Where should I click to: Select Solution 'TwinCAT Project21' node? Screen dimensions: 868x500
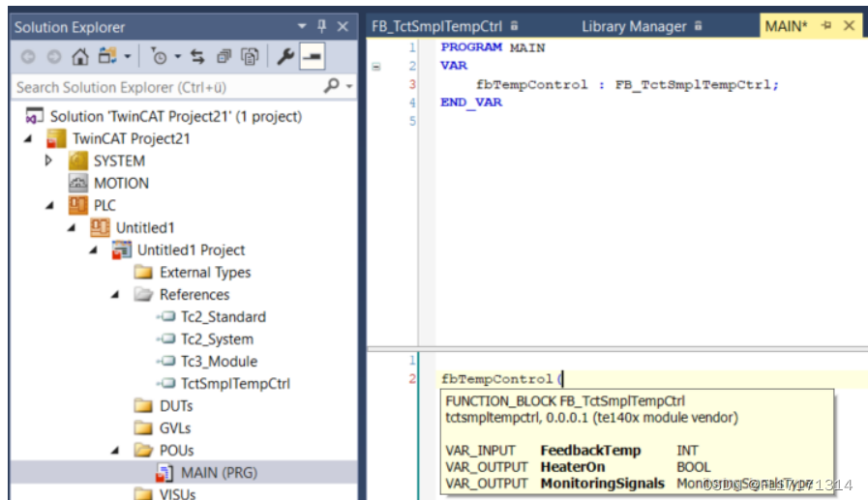coord(176,116)
